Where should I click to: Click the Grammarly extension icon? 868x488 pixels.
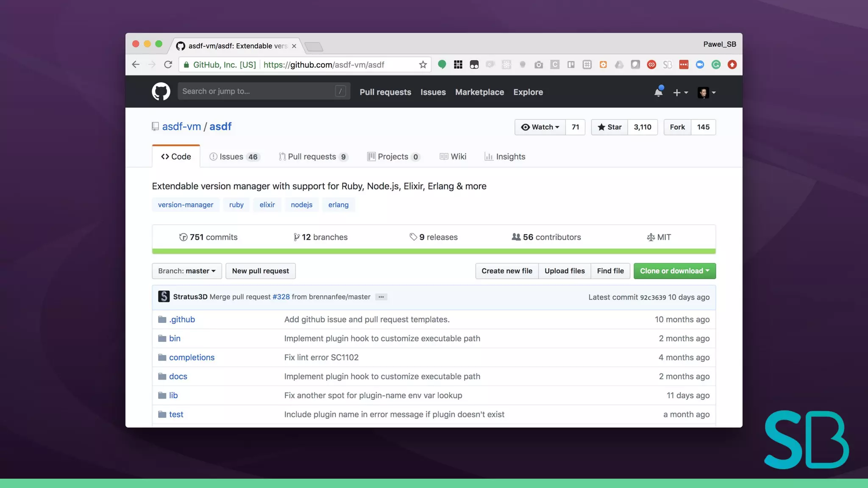pyautogui.click(x=716, y=65)
